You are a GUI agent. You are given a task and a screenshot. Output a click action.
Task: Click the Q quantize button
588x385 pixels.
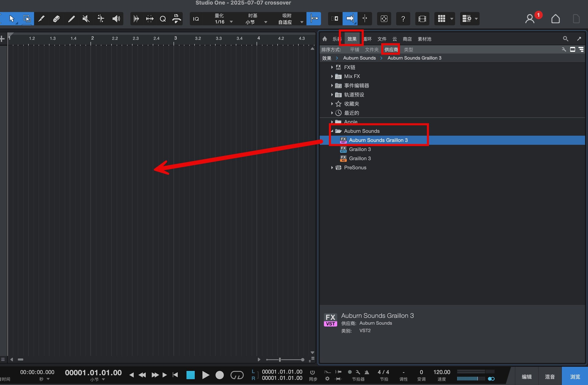(163, 19)
